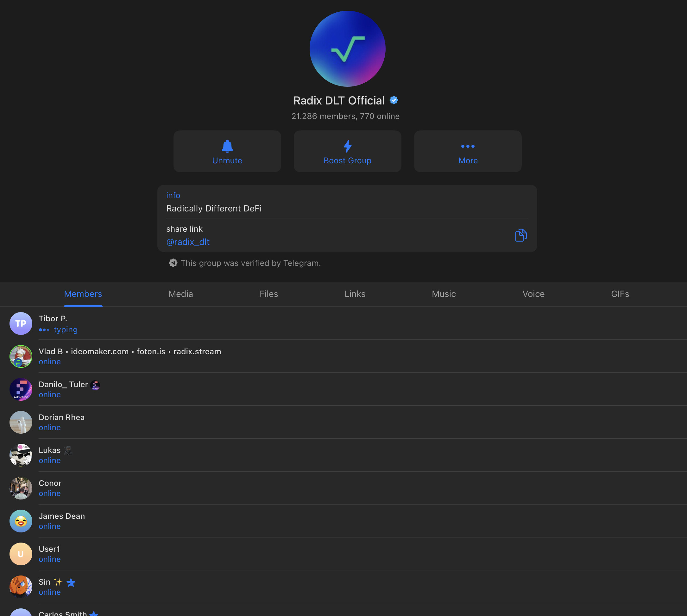Copy share link with the copy icon

pyautogui.click(x=521, y=235)
